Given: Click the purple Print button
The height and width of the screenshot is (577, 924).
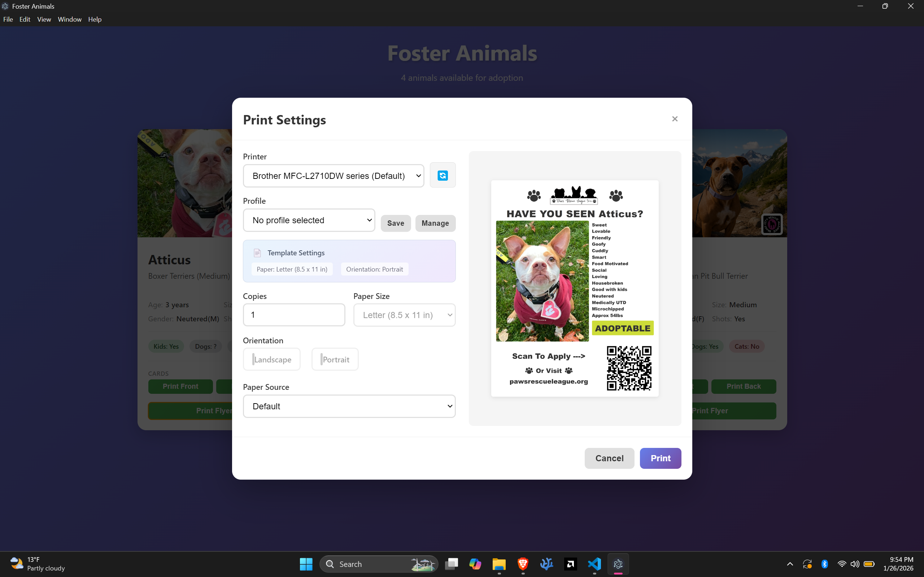Looking at the screenshot, I should [660, 458].
